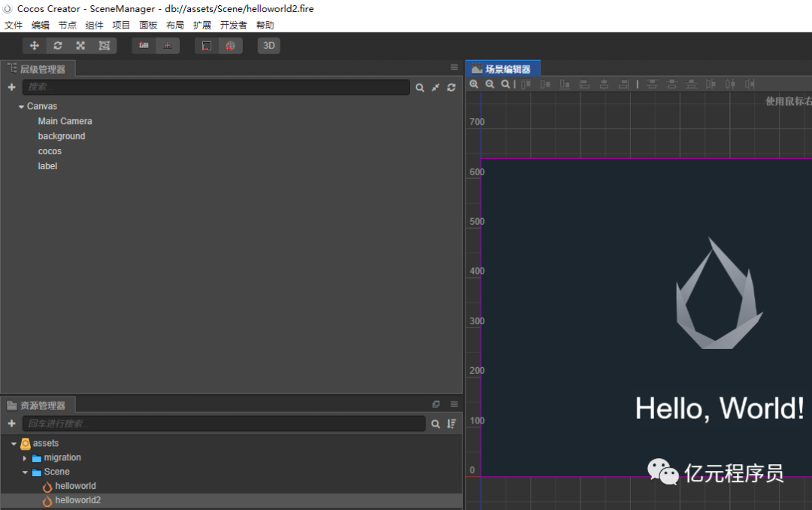Click hierarchy search magnifier icon
Viewport: 812px width, 510px height.
click(420, 87)
